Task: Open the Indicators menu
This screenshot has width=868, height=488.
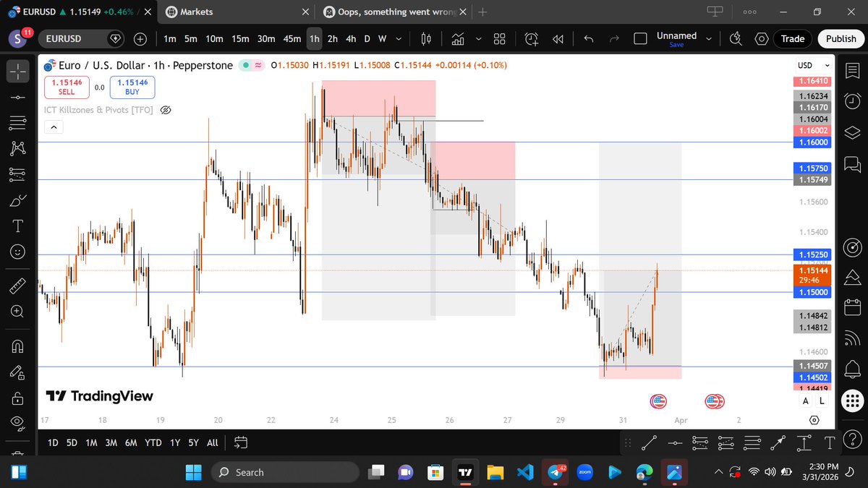Action: (458, 39)
